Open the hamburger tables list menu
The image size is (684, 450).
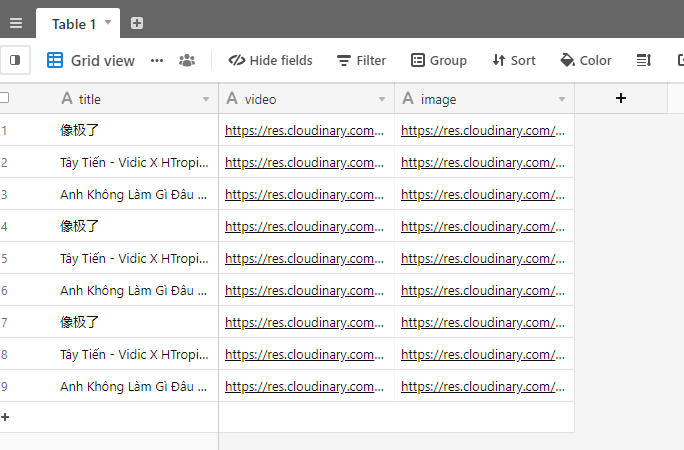[x=15, y=23]
